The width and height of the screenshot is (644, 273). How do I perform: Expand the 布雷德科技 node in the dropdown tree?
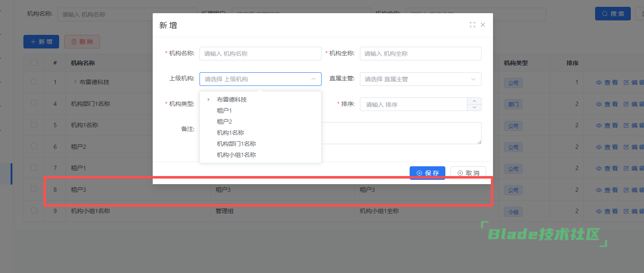coord(208,100)
